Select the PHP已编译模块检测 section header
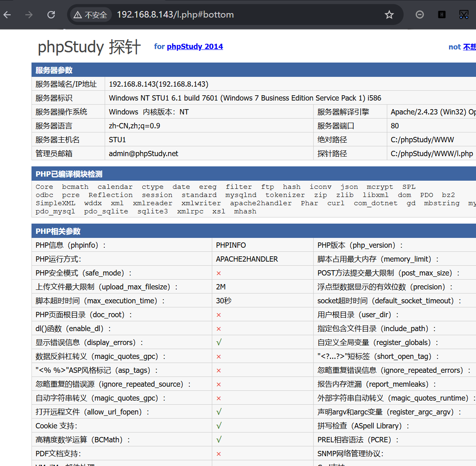The image size is (476, 466). [69, 174]
